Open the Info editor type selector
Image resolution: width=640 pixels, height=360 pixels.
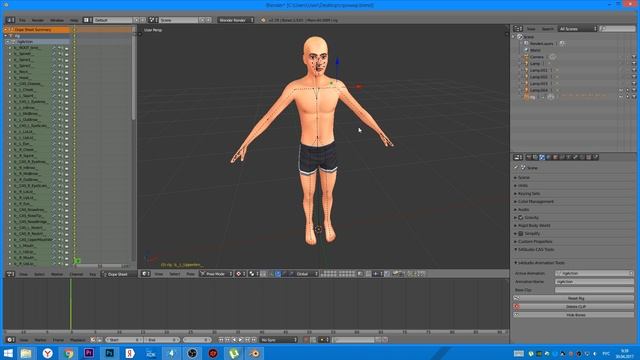pos(10,20)
